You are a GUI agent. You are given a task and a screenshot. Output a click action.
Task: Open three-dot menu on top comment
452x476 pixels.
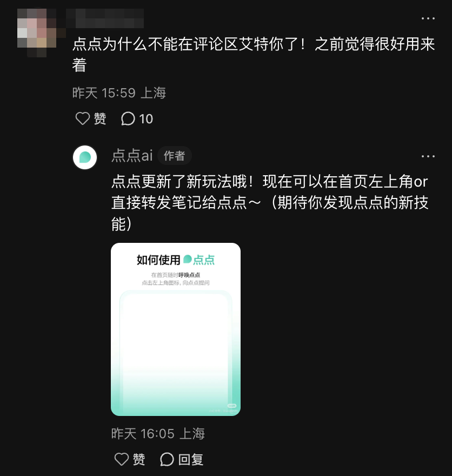pos(428,18)
